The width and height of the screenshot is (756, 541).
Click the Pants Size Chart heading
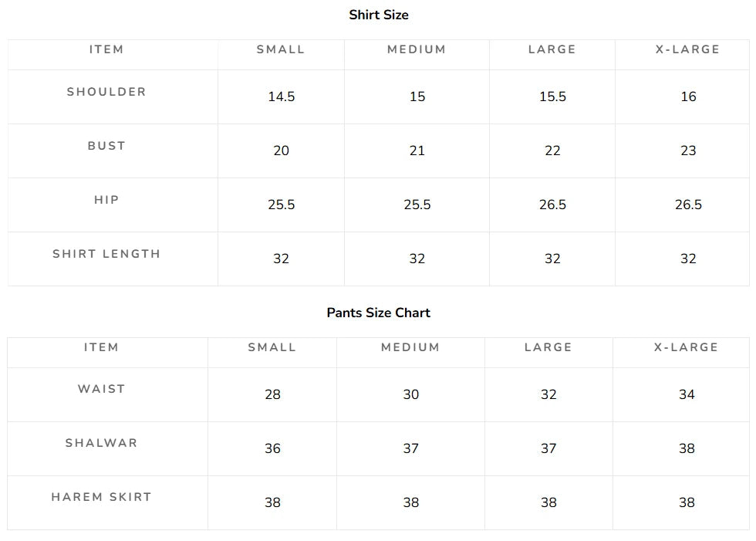(x=379, y=313)
